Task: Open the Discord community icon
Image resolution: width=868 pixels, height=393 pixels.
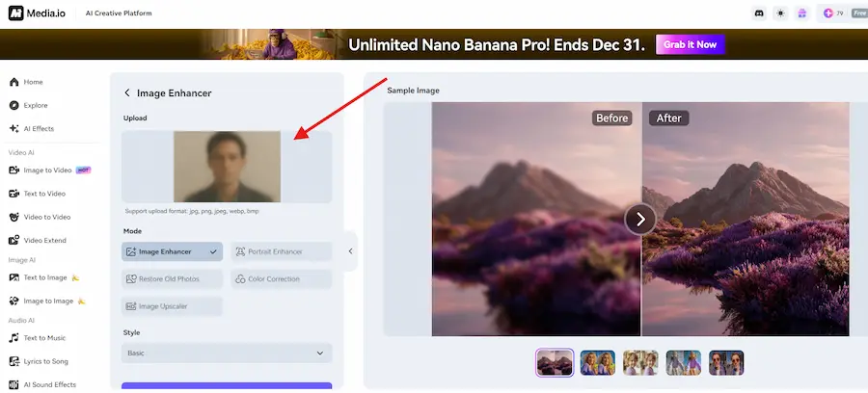Action: (758, 13)
